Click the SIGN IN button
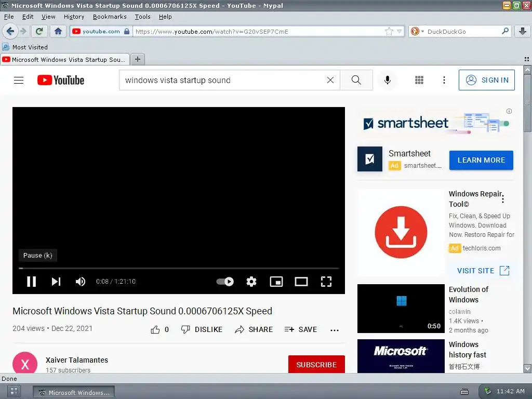Screen dimensions: 532x399 pos(486,80)
